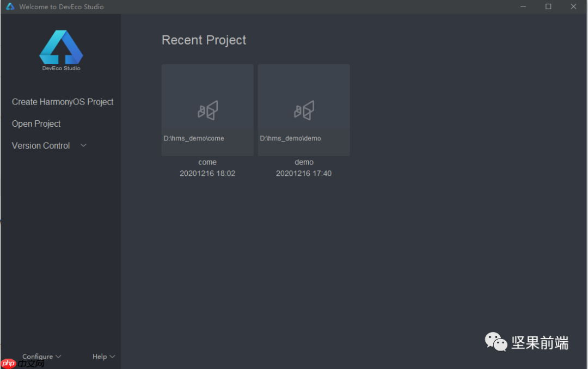Expand the Version Control chevron
This screenshot has height=369, width=588.
tap(84, 145)
